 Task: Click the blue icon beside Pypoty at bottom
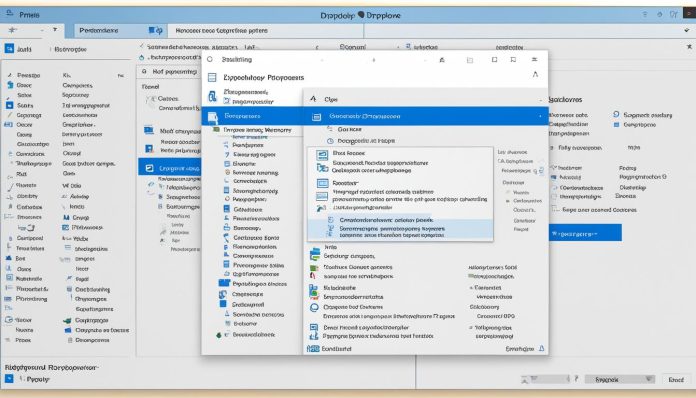pos(9,379)
